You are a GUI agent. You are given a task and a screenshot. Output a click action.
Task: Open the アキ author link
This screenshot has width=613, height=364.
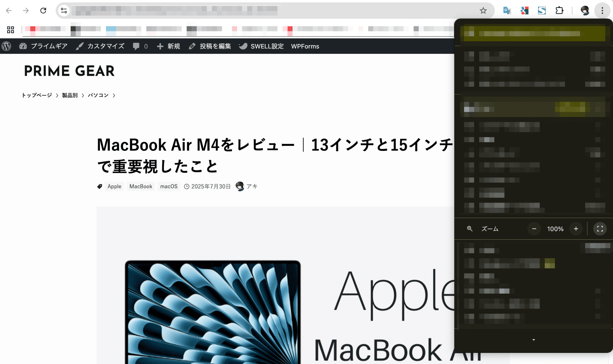point(252,186)
